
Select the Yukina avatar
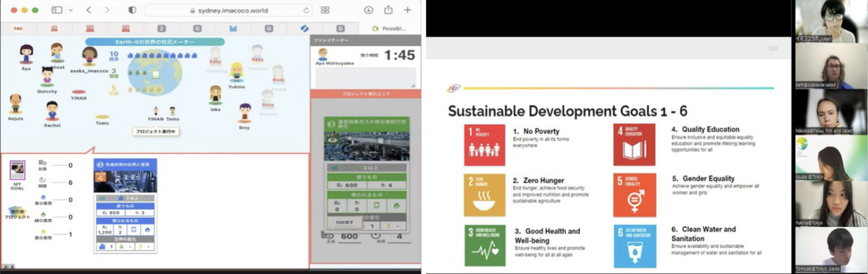pyautogui.click(x=237, y=72)
